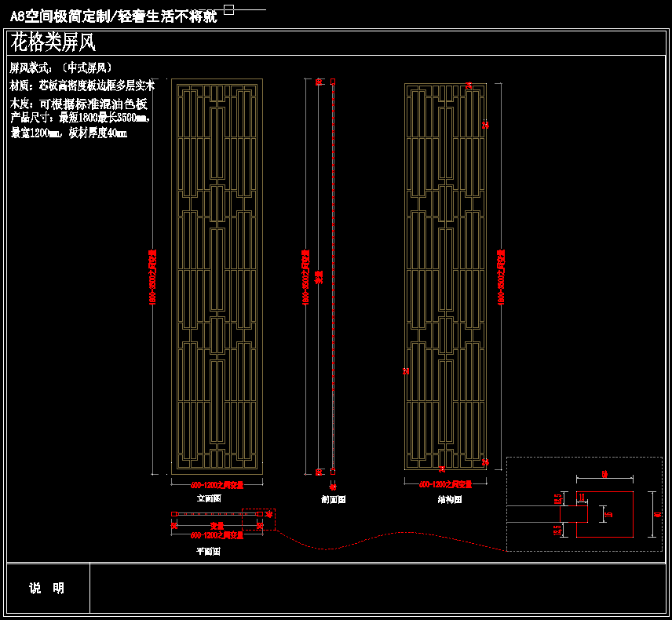
Task: Click the 说明 cell in the title block
Action: pos(48,588)
